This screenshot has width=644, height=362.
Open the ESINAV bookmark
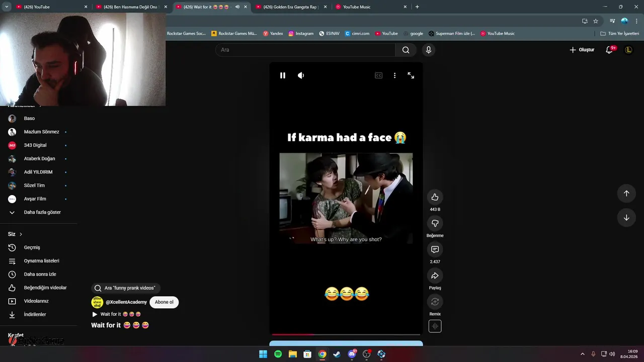pos(329,34)
